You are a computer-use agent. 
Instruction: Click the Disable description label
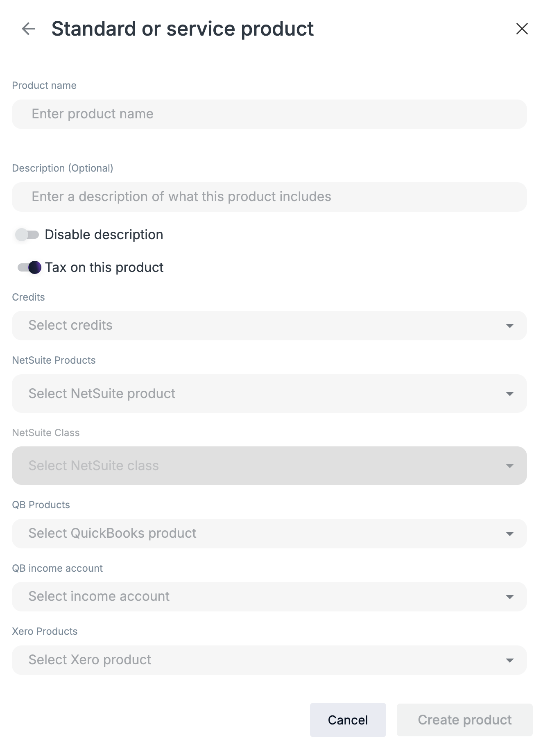point(104,235)
